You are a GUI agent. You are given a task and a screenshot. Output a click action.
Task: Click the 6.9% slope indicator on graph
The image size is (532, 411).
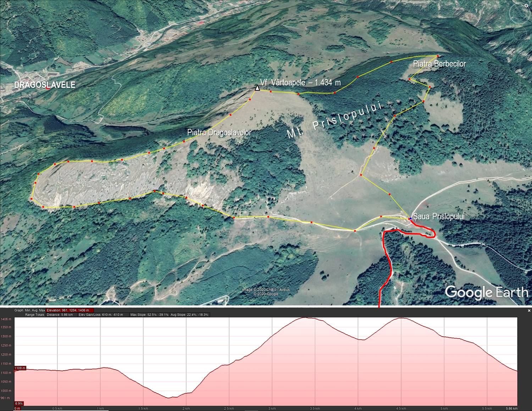19,404
